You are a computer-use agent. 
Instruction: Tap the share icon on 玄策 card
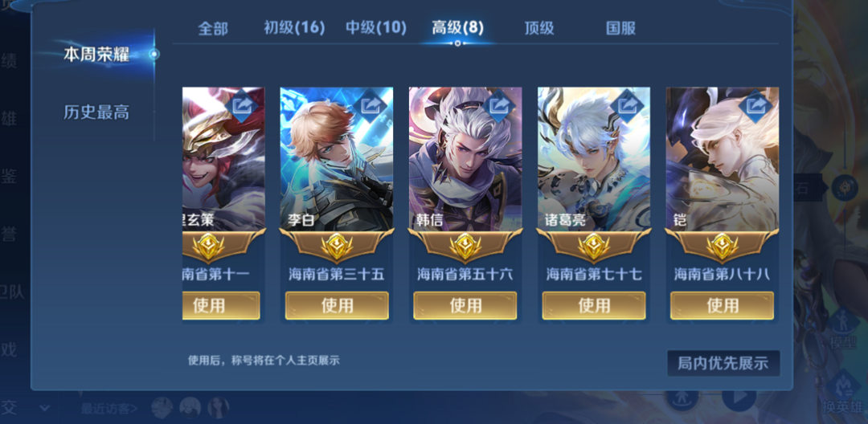point(242,104)
